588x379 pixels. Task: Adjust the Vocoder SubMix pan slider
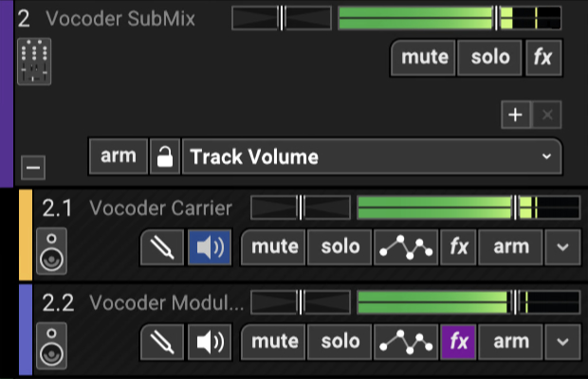click(282, 18)
